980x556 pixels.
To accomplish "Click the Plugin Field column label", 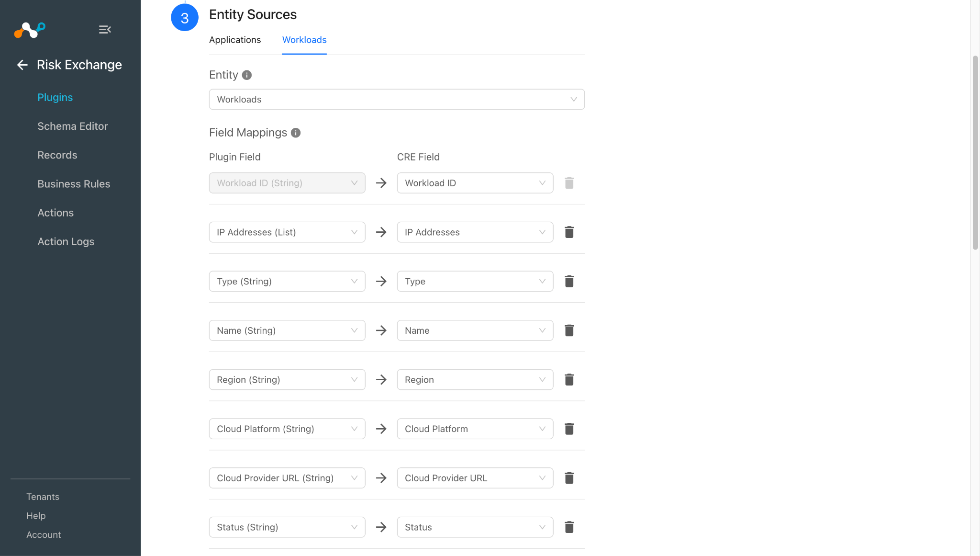I will click(235, 157).
